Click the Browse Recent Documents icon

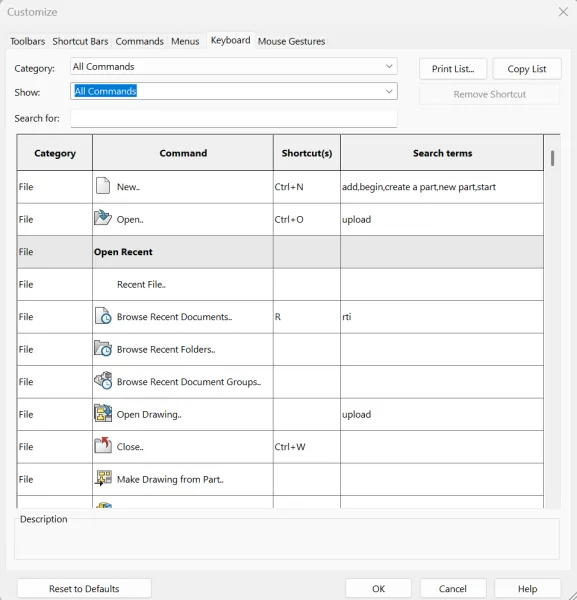103,316
